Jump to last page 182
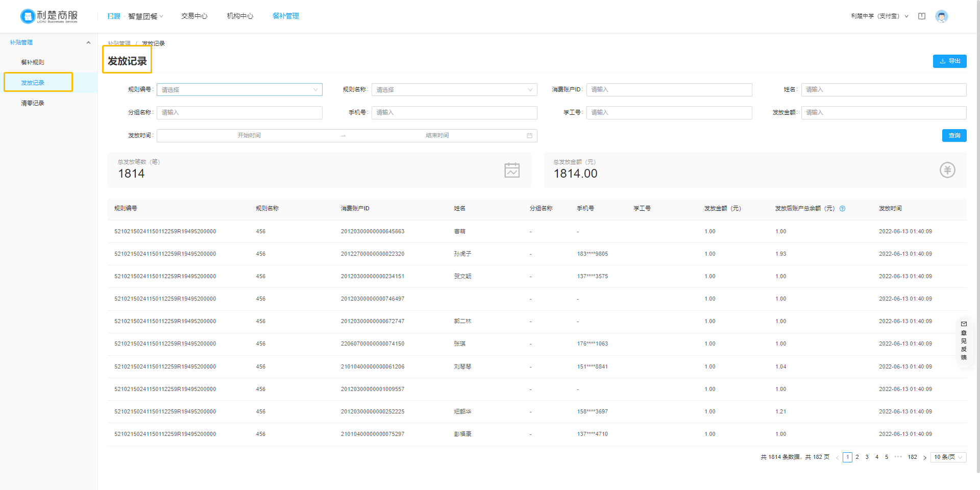Image resolution: width=980 pixels, height=490 pixels. pyautogui.click(x=912, y=457)
